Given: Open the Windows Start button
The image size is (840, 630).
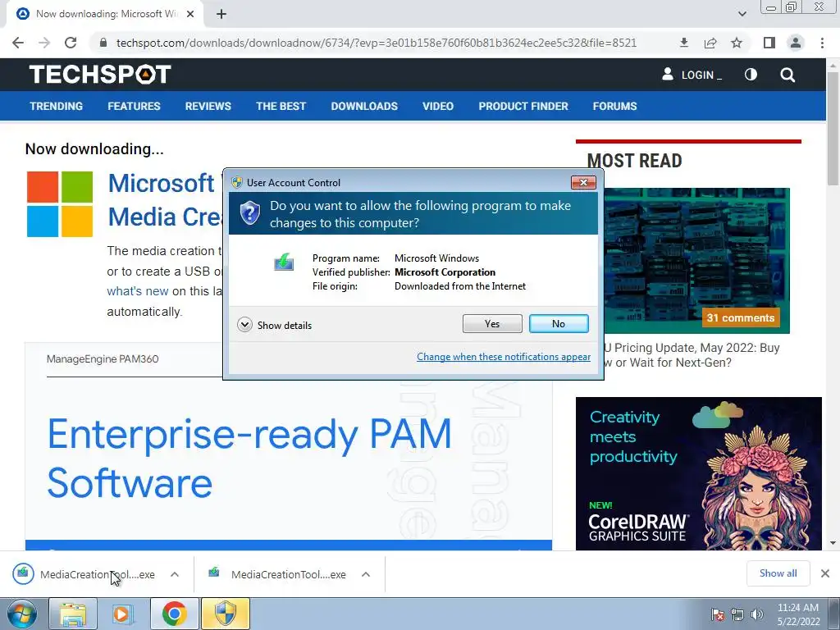Looking at the screenshot, I should (x=21, y=614).
